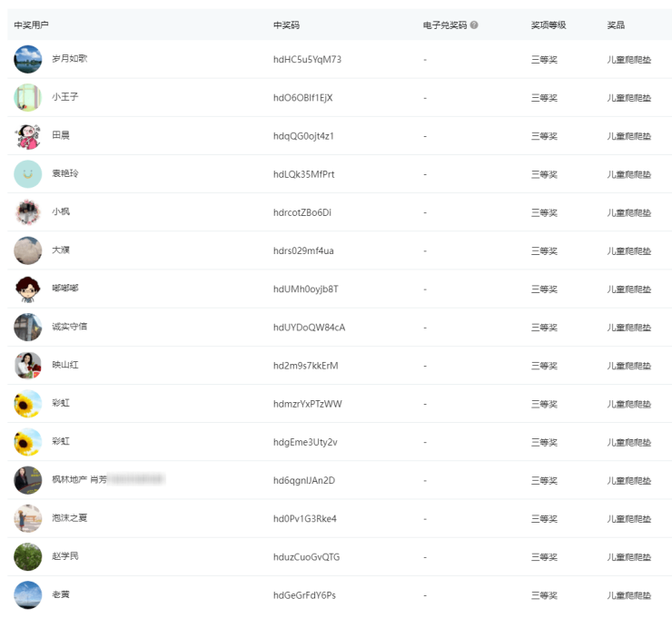Click 枫林地产 肖芳's avatar
672x618 pixels.
click(28, 480)
